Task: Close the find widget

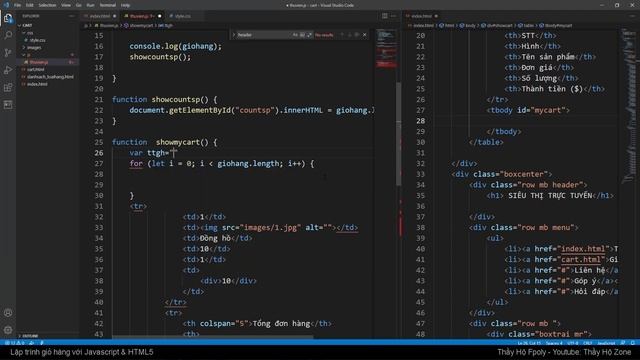Action: pos(364,35)
